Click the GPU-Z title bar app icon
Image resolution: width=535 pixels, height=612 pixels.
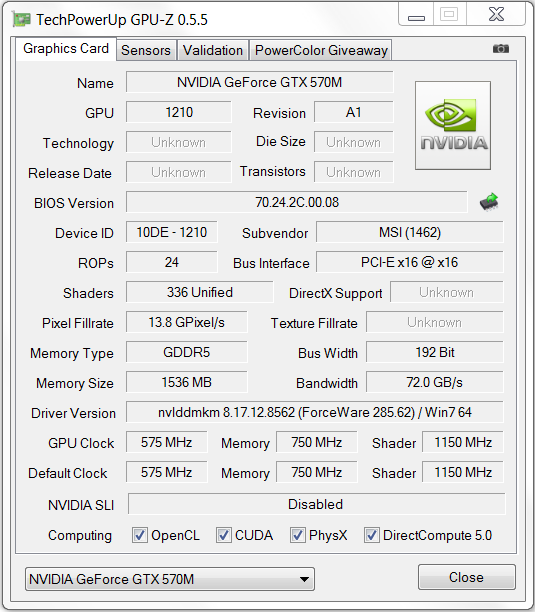21,19
